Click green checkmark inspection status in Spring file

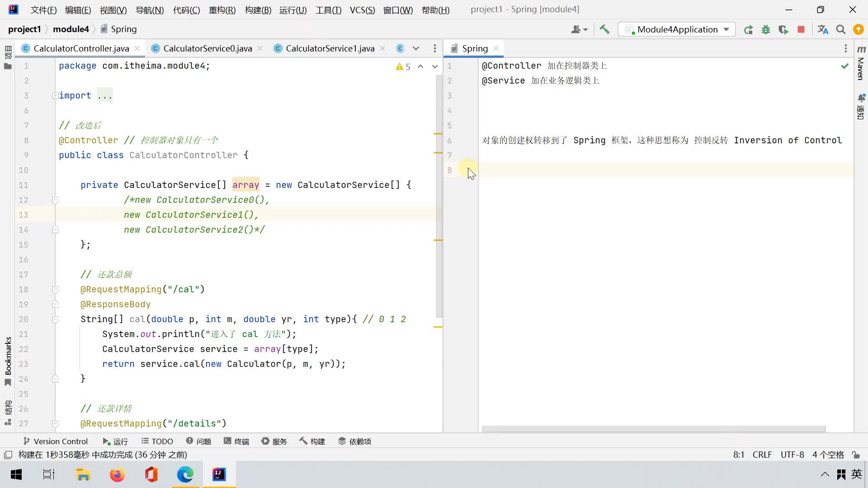point(844,66)
